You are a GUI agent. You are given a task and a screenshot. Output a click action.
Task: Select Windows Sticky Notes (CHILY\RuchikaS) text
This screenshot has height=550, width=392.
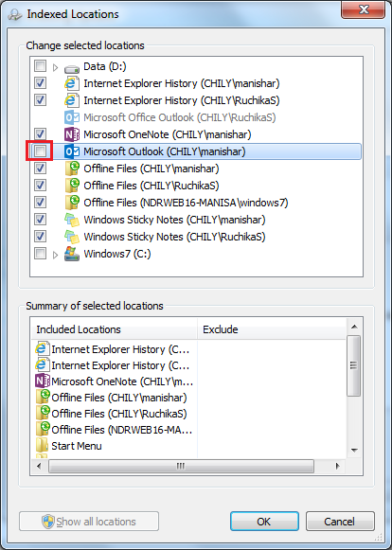pos(174,237)
